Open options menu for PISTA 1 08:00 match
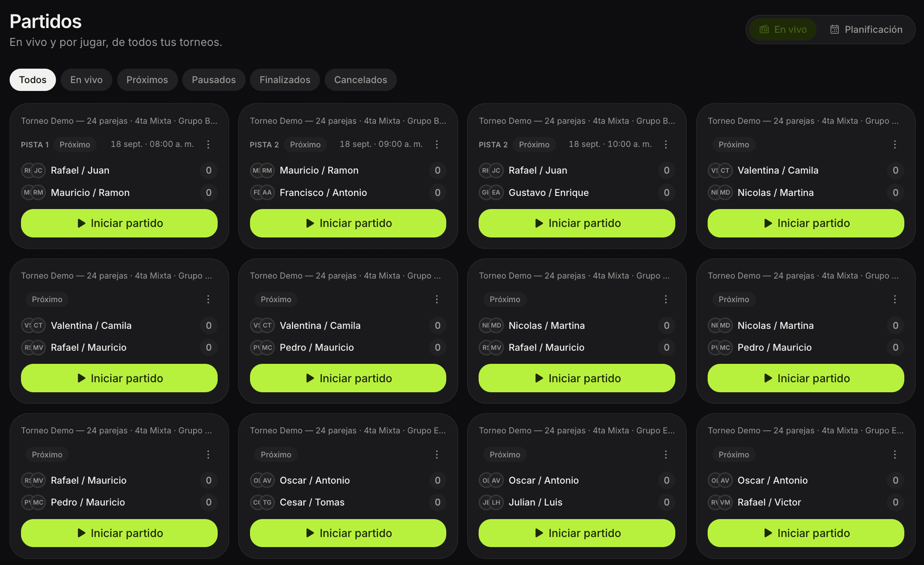Viewport: 924px width, 565px height. coord(208,144)
